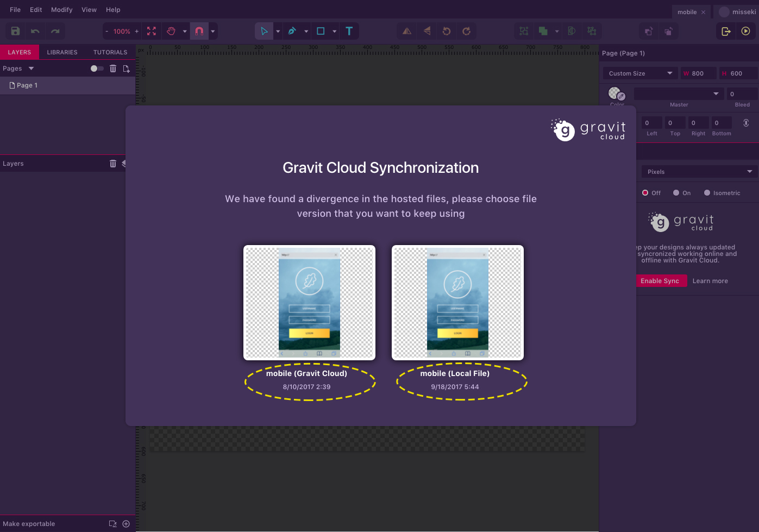Click the Export icon in the toolbar
759x532 pixels.
[x=726, y=31]
